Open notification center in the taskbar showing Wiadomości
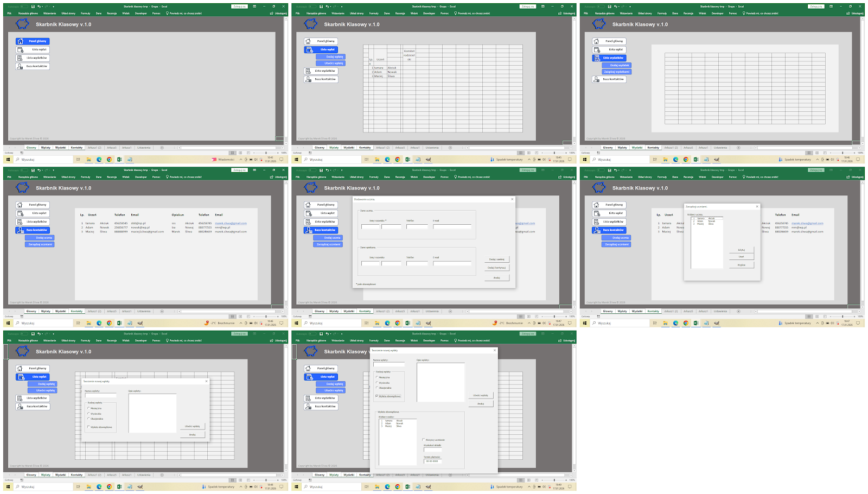The width and height of the screenshot is (868, 494). click(282, 160)
